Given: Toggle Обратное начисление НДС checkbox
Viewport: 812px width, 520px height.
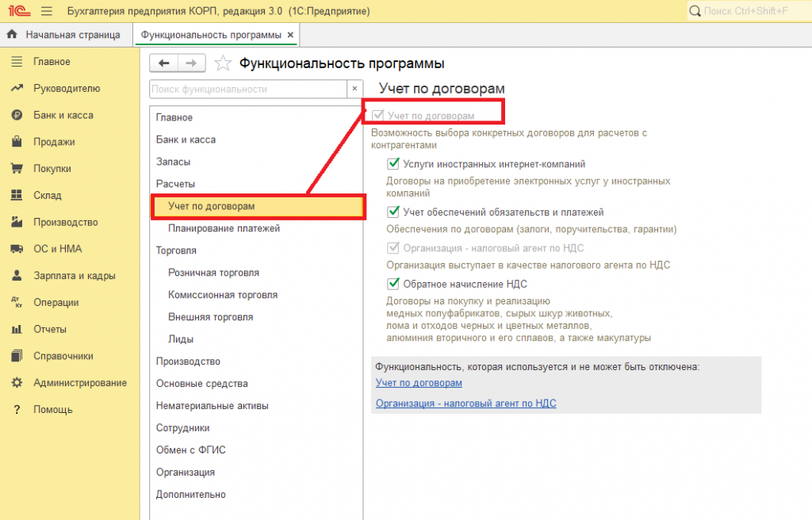Looking at the screenshot, I should pyautogui.click(x=393, y=284).
